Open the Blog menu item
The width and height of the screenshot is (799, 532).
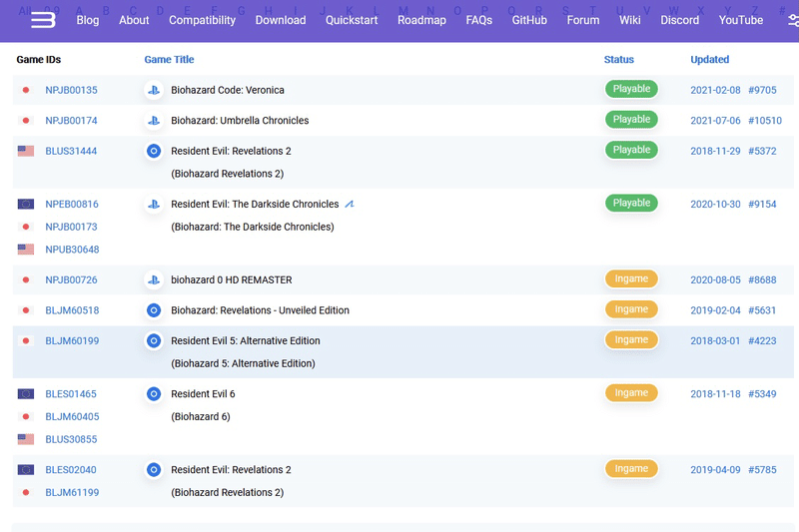pyautogui.click(x=88, y=20)
